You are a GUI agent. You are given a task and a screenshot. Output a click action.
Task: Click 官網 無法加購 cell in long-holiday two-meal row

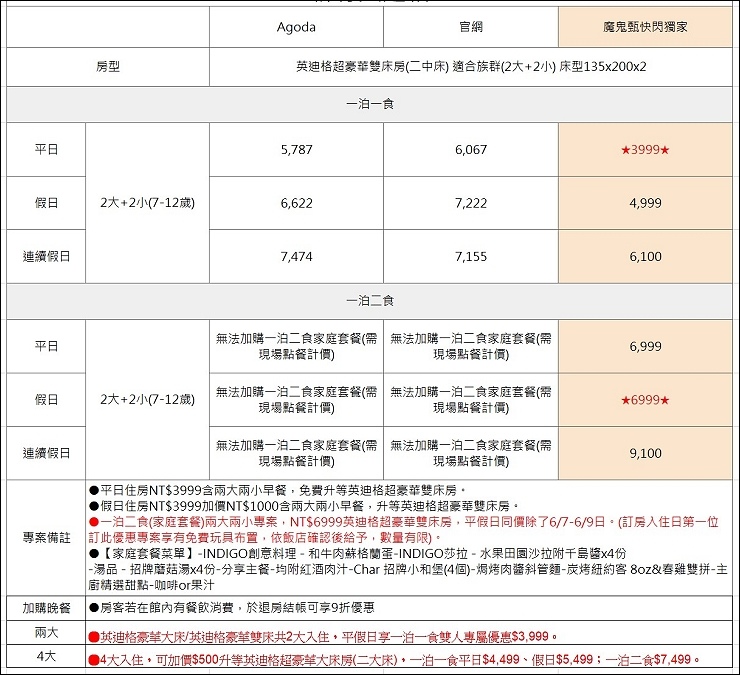coord(471,453)
